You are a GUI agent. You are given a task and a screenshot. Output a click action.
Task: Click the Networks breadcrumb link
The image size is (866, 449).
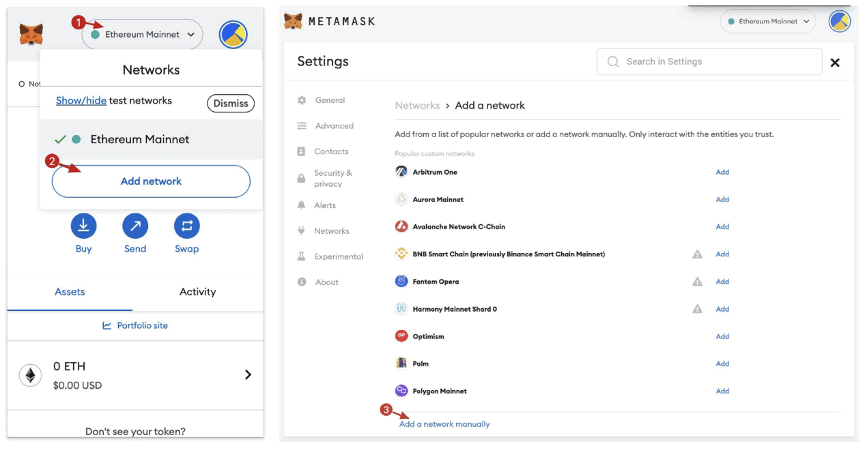pyautogui.click(x=417, y=105)
